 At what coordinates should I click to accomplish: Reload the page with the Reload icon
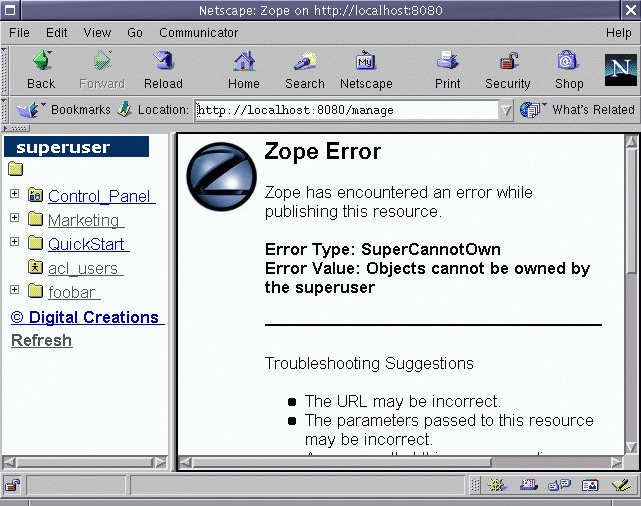click(x=164, y=61)
